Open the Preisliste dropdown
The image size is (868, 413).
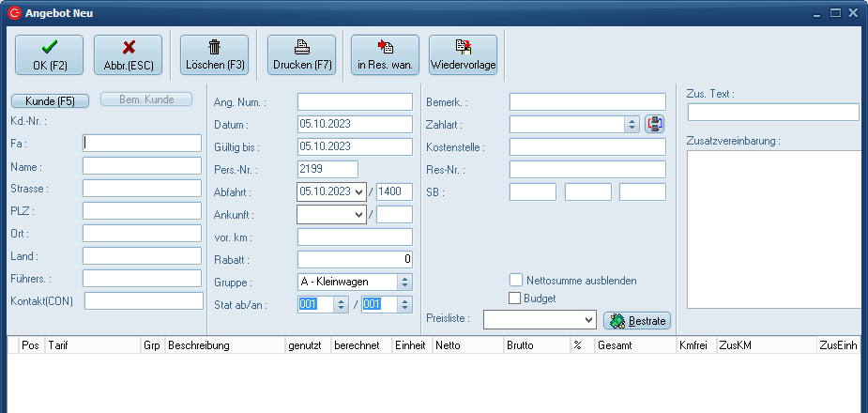(587, 321)
